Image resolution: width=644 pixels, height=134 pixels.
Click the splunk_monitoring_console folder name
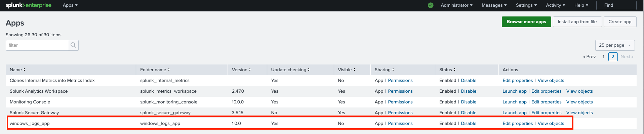(169, 102)
